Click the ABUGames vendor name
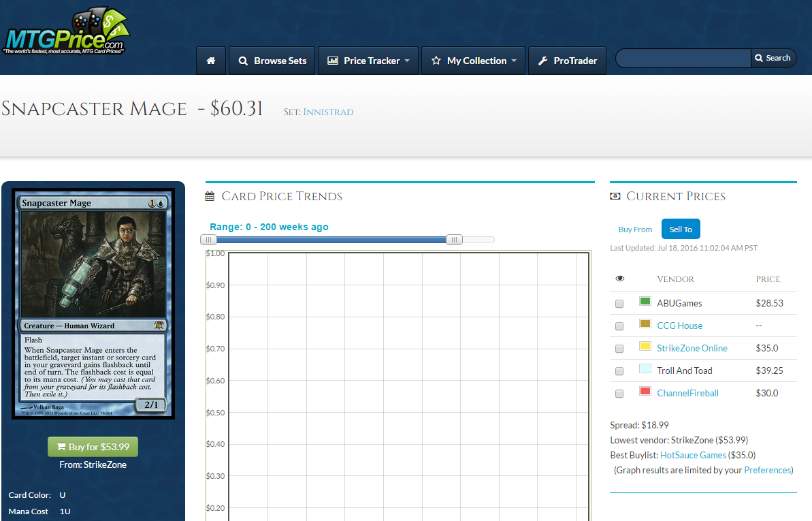The height and width of the screenshot is (521, 812). pos(679,303)
